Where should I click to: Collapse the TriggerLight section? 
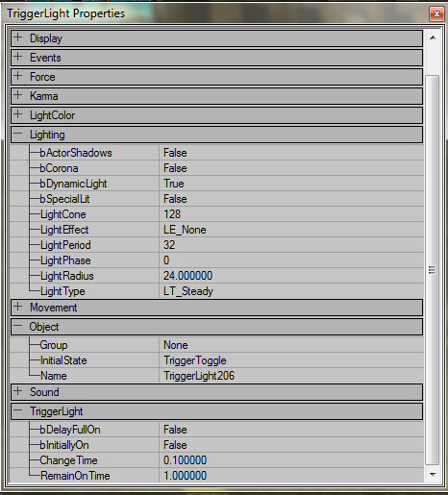(18, 410)
